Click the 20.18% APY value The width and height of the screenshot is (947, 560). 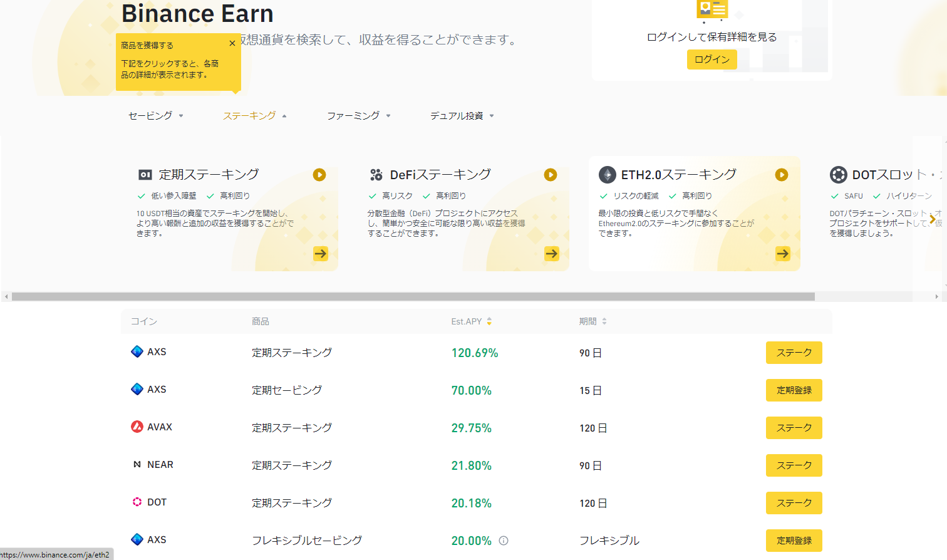pos(472,503)
